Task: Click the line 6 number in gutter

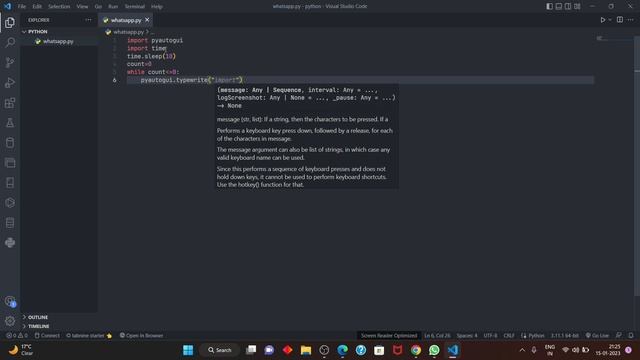Action: 114,80
